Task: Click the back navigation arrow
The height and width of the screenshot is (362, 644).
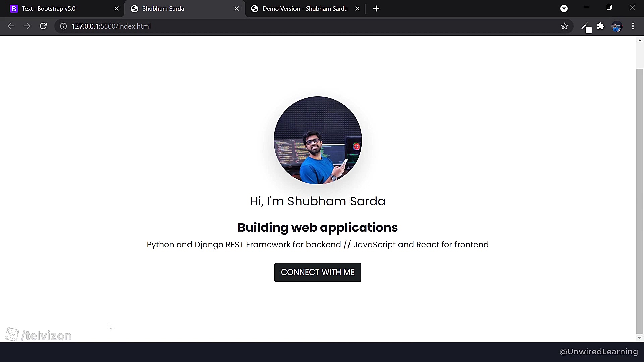Action: [11, 26]
